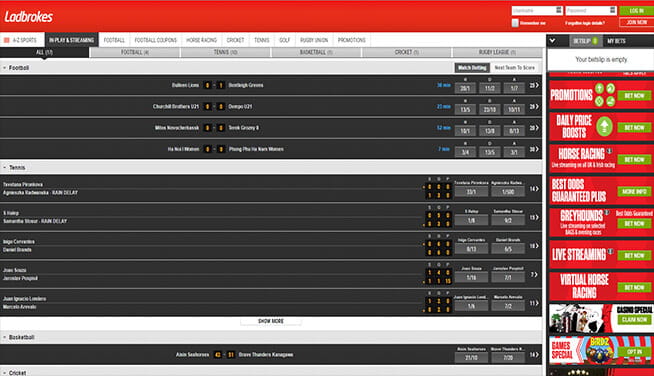
Task: Select 7/1 odds for Jaroslav Pospisil
Action: (x=508, y=278)
